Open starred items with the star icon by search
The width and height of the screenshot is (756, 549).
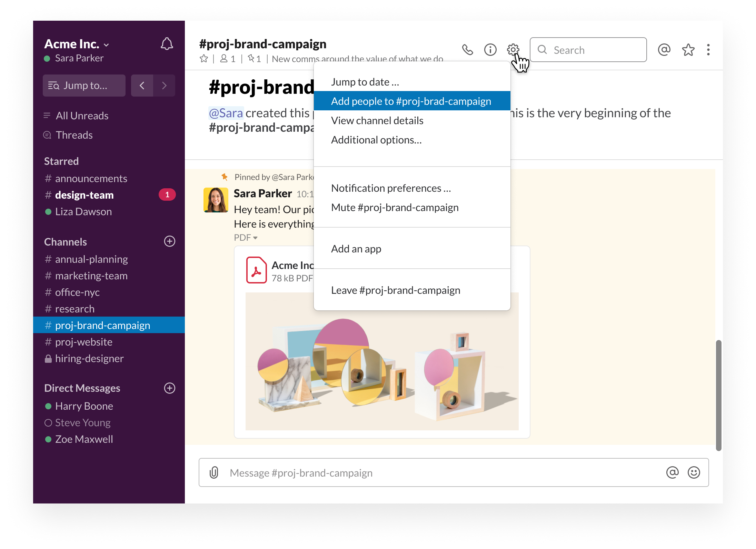point(688,50)
